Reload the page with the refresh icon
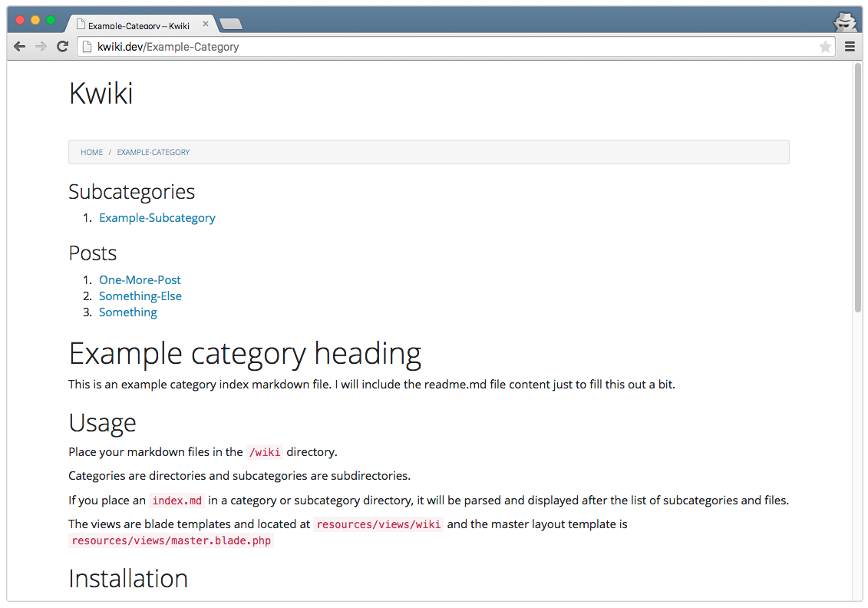 click(63, 47)
